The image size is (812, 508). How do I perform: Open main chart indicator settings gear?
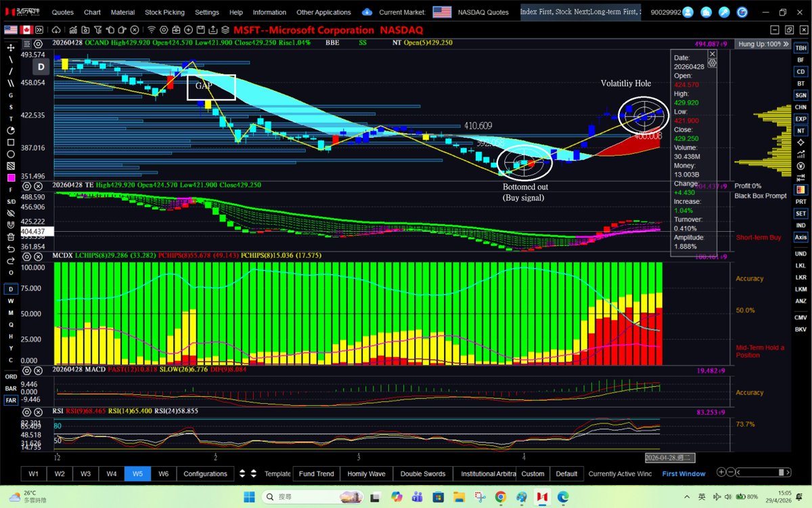click(x=38, y=45)
